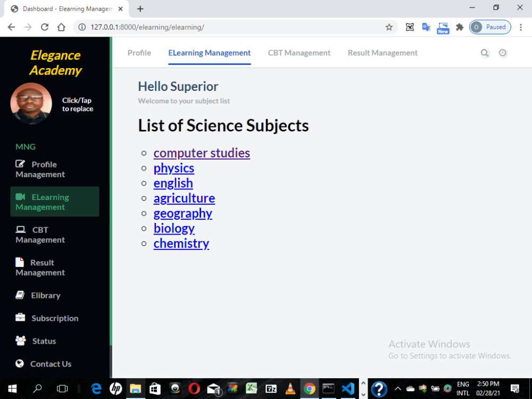The image size is (532, 399).
Task: Open the chemistry subject link
Action: [x=181, y=243]
